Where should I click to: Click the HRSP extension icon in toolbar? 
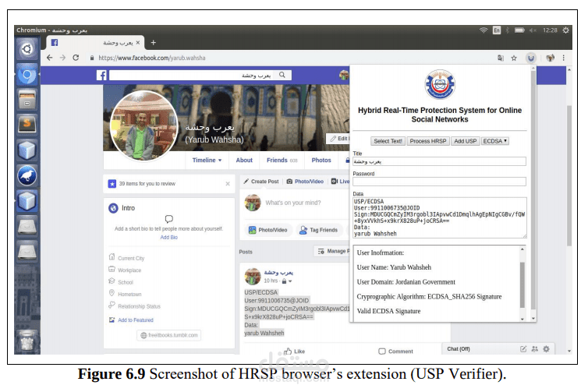coord(531,58)
